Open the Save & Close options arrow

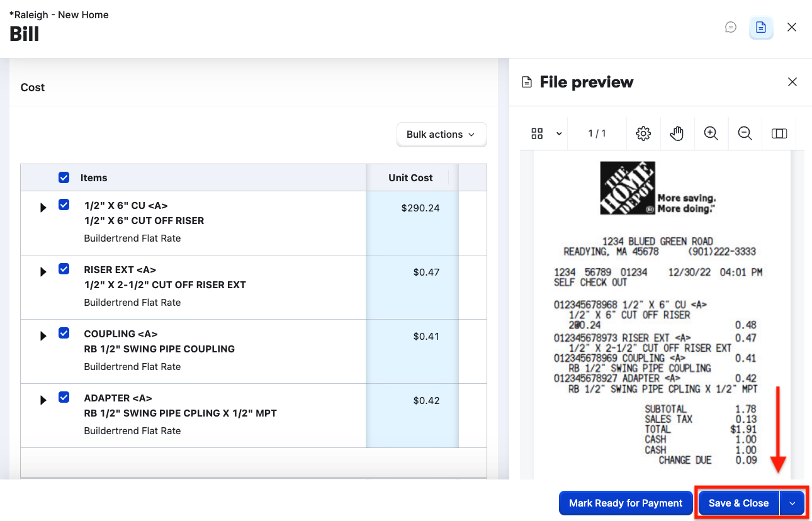[x=792, y=503]
